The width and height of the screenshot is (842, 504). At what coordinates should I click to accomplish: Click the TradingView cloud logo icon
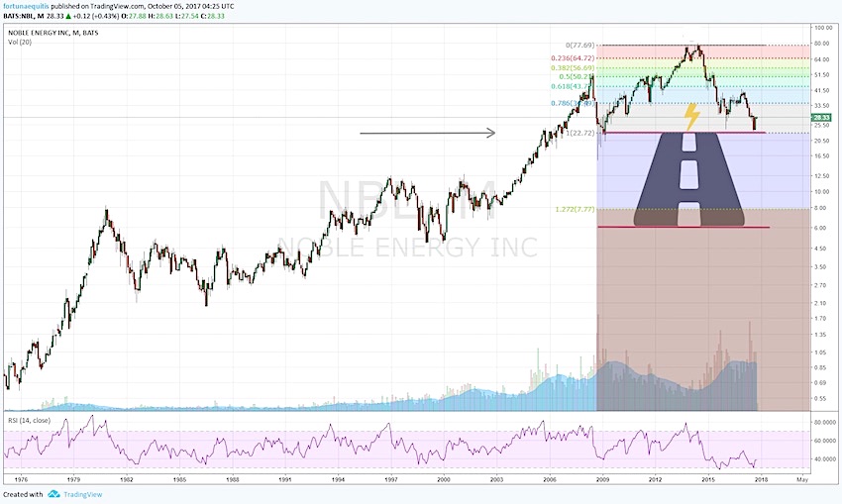pyautogui.click(x=53, y=494)
